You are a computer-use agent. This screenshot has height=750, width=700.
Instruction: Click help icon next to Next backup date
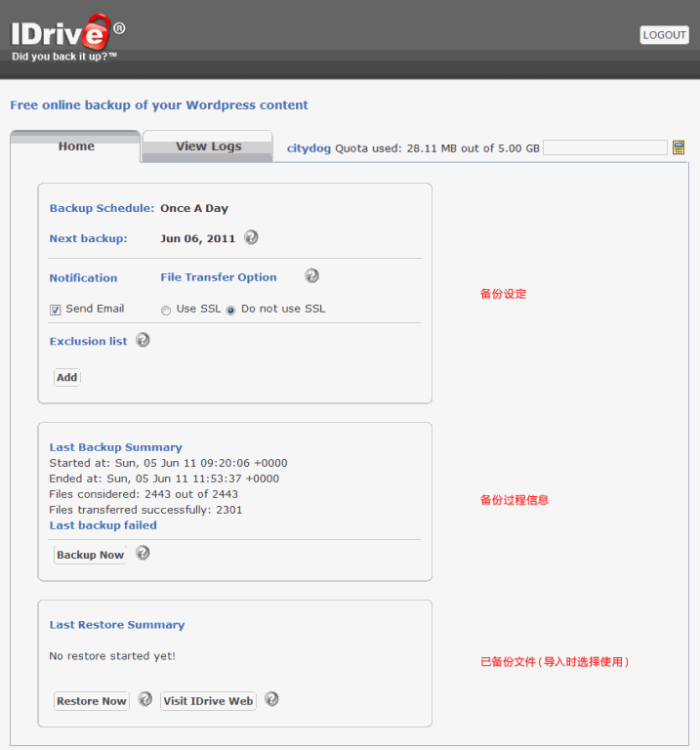pos(251,237)
